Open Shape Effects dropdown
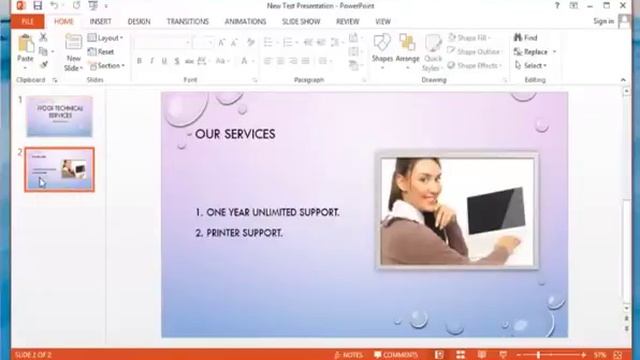The width and height of the screenshot is (640, 360). [474, 65]
